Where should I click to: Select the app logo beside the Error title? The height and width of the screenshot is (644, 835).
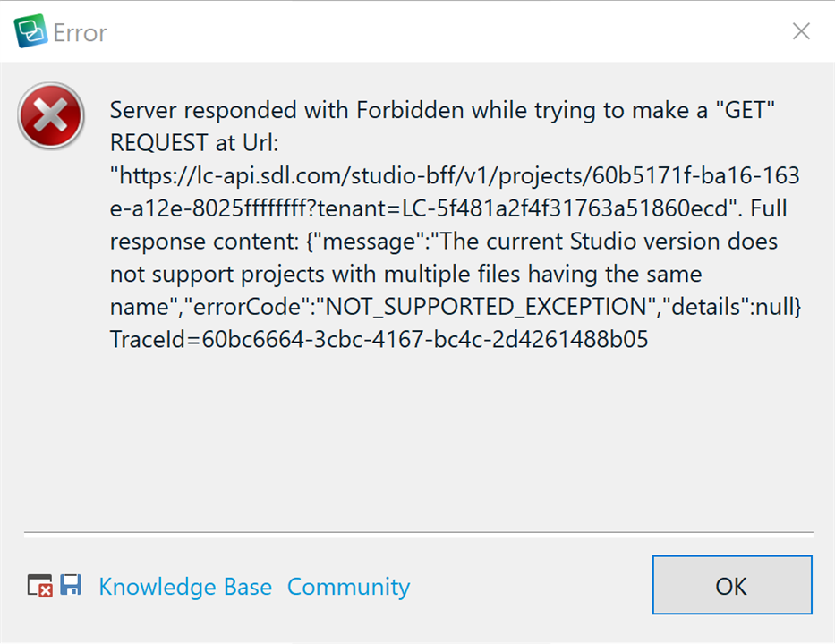[29, 30]
